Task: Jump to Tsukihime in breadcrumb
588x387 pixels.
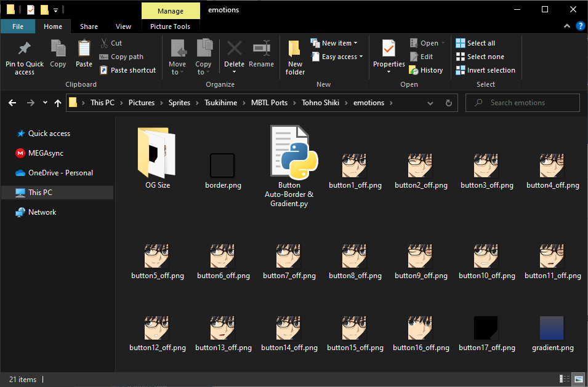Action: [220, 103]
